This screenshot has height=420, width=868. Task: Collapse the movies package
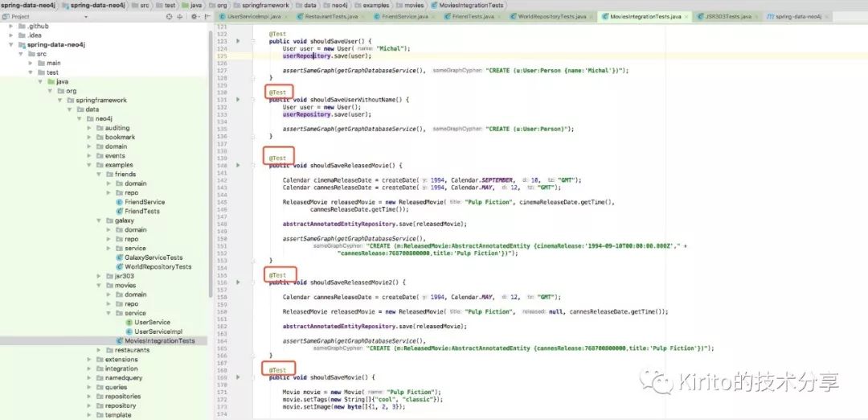click(x=99, y=286)
